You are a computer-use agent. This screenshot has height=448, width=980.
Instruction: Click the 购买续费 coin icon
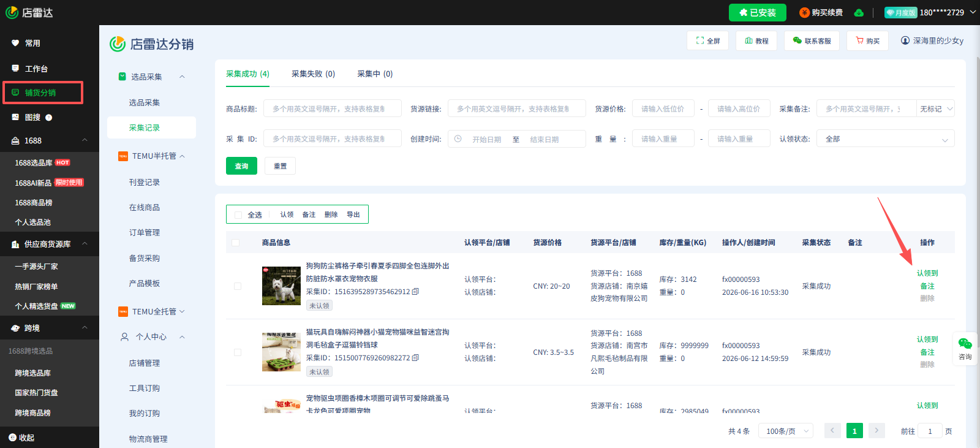(x=805, y=12)
